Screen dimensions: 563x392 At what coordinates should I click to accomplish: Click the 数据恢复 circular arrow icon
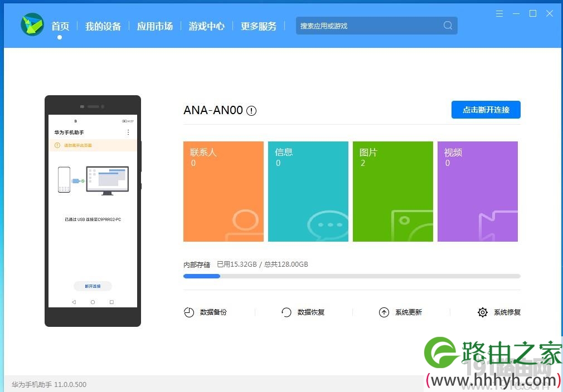(286, 312)
